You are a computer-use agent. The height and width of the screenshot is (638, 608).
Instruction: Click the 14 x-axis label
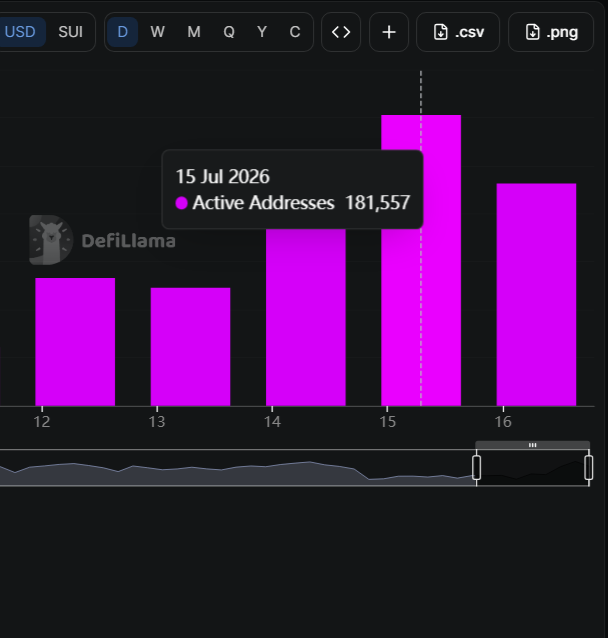click(x=272, y=422)
